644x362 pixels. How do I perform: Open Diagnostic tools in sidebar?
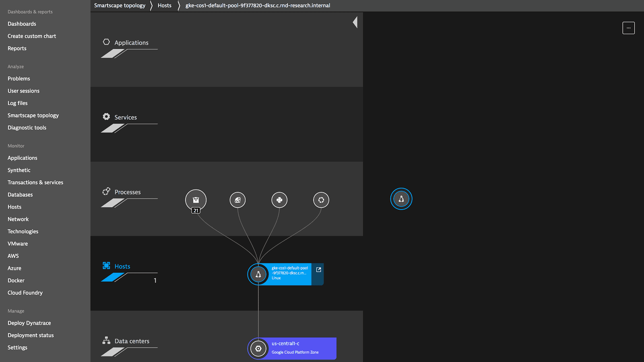pyautogui.click(x=27, y=128)
